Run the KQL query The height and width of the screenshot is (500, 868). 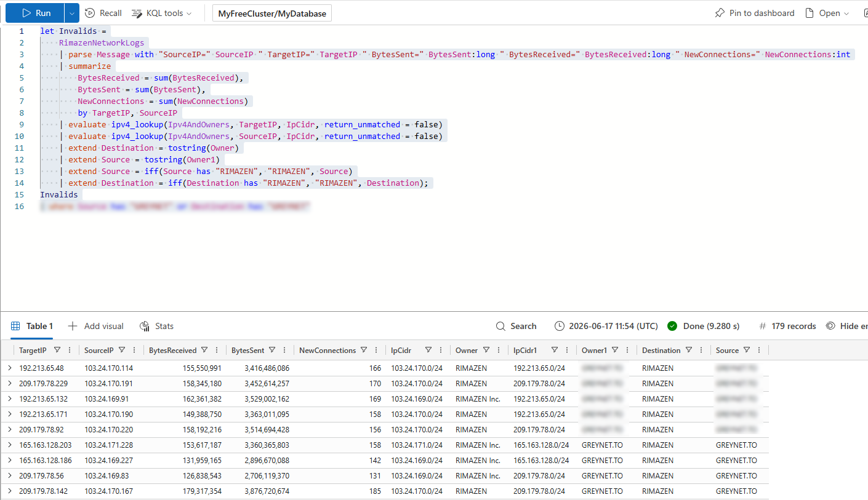point(35,13)
